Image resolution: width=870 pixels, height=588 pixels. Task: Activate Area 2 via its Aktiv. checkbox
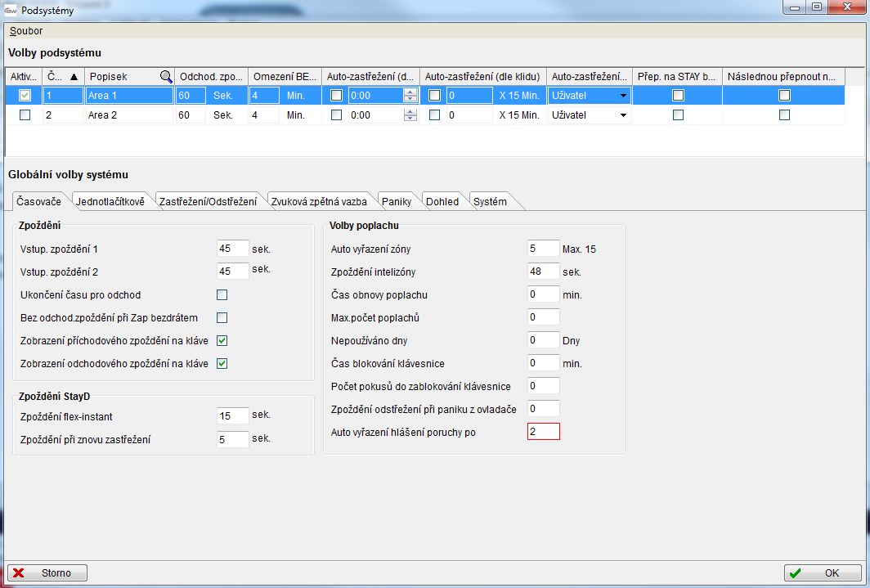pyautogui.click(x=25, y=115)
